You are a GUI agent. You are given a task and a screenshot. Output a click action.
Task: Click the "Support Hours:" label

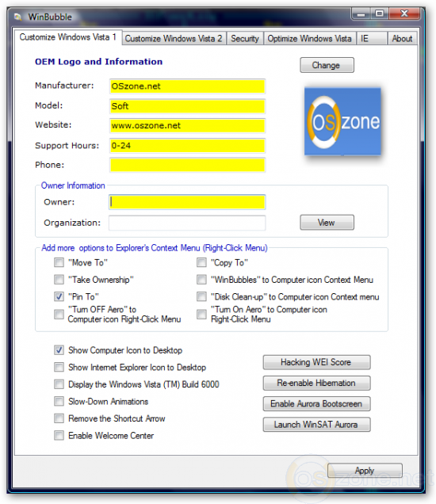pos(67,146)
